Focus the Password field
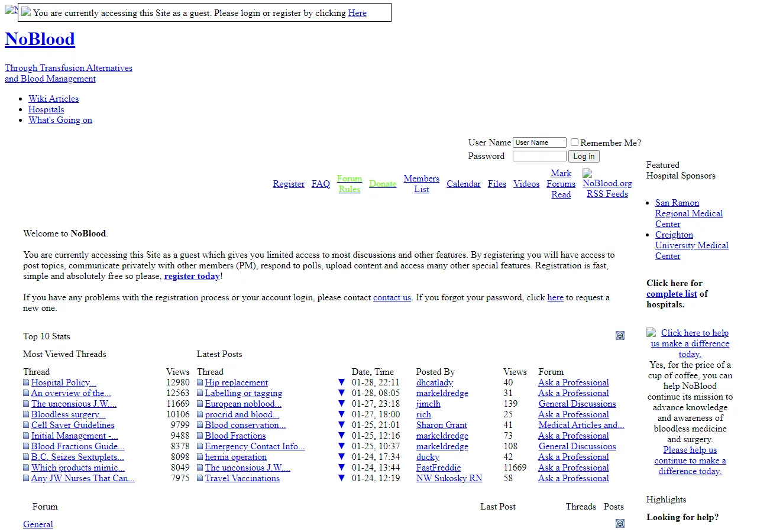757x532 pixels. coord(539,156)
